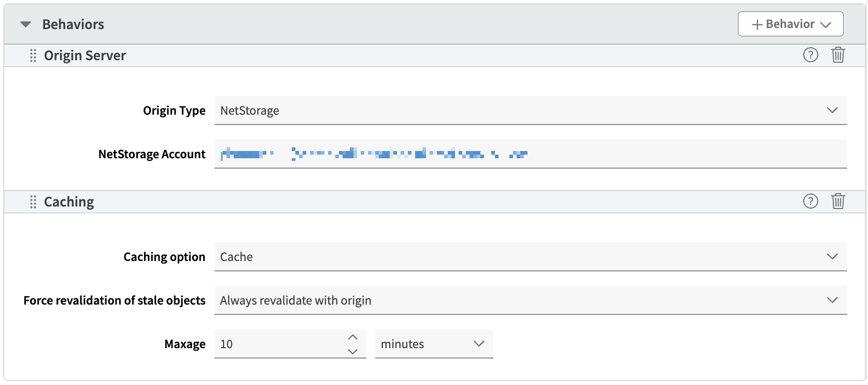Viewport: 868px width, 385px height.
Task: Click the Behaviors section title
Action: pos(73,24)
